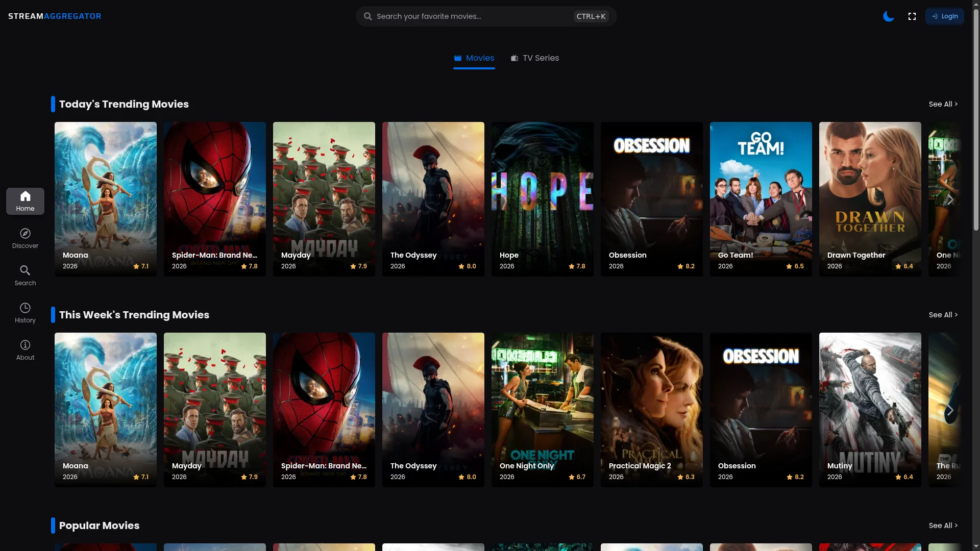Image resolution: width=980 pixels, height=551 pixels.
Task: Click the Go Team! 6.5 star rating
Action: pos(795,266)
